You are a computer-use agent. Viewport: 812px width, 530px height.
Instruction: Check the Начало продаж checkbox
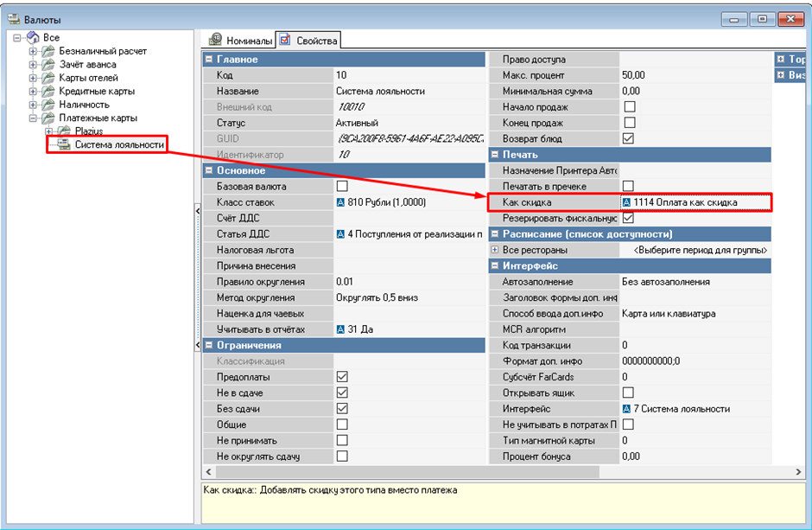click(x=629, y=107)
